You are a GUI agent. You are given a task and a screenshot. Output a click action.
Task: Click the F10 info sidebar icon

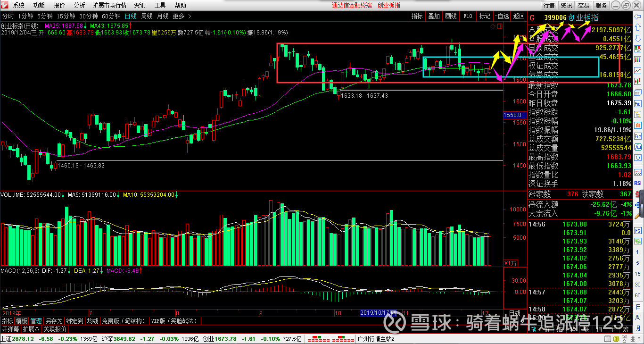point(638,104)
